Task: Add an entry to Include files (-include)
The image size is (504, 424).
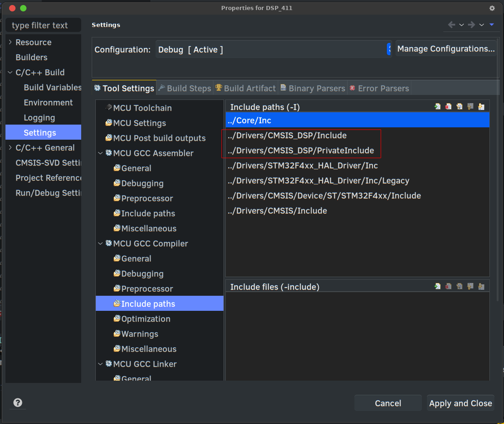Action: [437, 286]
